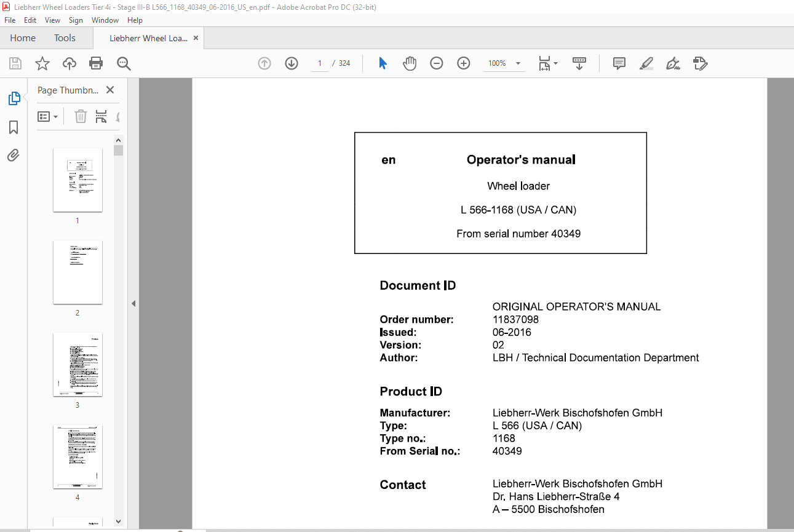
Task: Click issued date 06-2016
Action: [512, 332]
